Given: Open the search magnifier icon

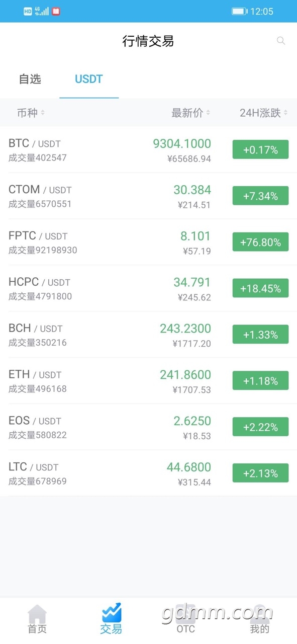Looking at the screenshot, I should click(x=281, y=41).
